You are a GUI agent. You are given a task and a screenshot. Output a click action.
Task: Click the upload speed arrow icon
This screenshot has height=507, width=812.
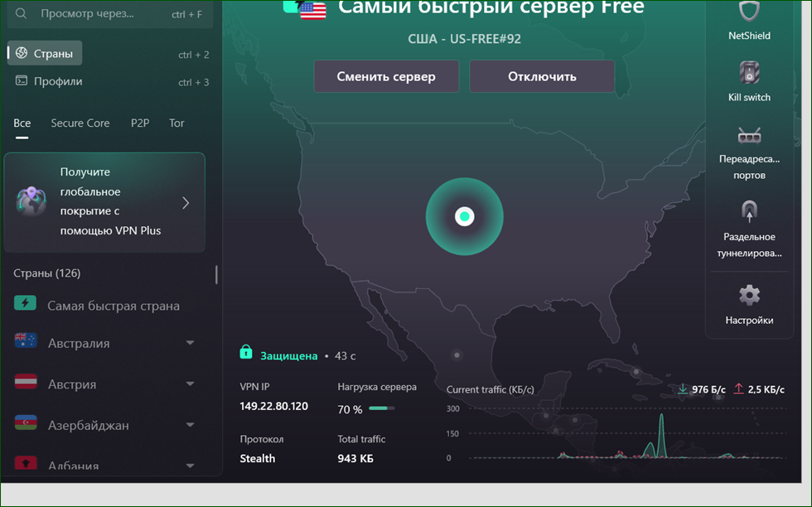(738, 389)
